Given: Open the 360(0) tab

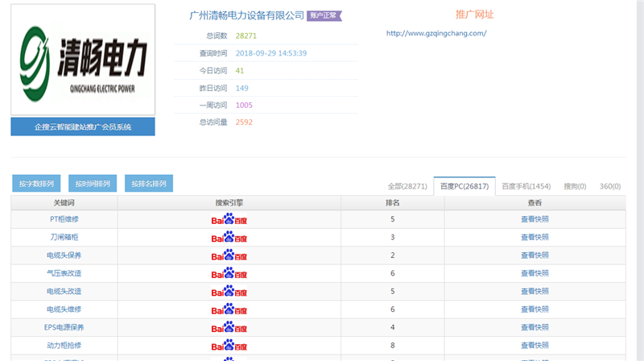Looking at the screenshot, I should (610, 186).
